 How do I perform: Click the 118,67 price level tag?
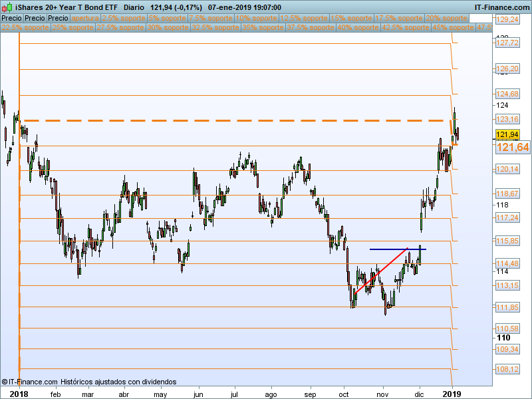507,194
